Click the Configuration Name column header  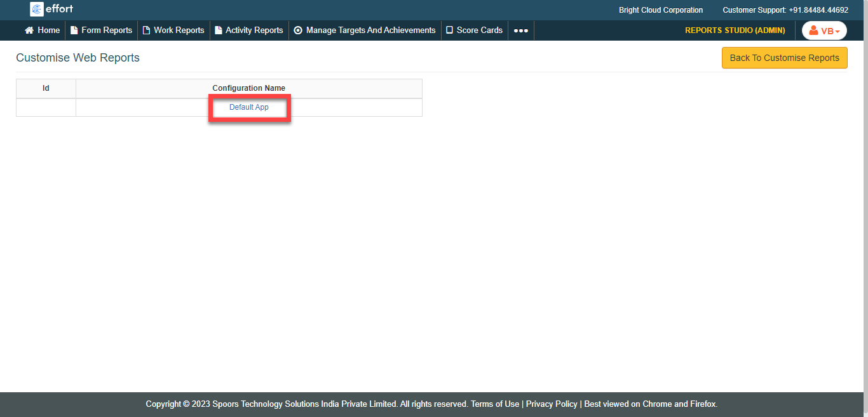(248, 88)
